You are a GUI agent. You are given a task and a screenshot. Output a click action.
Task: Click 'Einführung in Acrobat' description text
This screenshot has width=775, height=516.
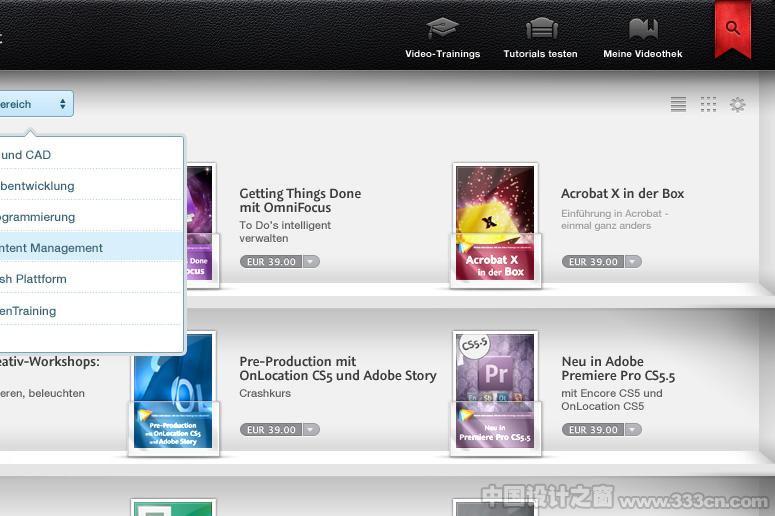614,219
